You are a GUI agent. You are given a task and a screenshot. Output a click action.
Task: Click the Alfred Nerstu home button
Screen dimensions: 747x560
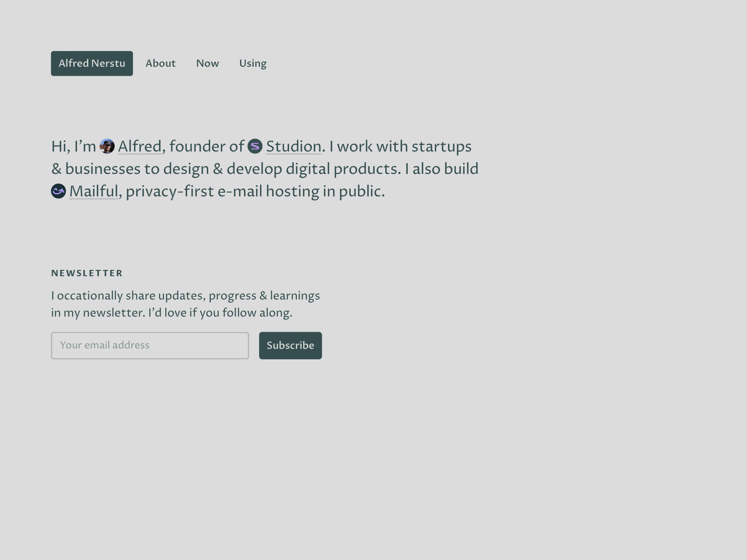92,63
